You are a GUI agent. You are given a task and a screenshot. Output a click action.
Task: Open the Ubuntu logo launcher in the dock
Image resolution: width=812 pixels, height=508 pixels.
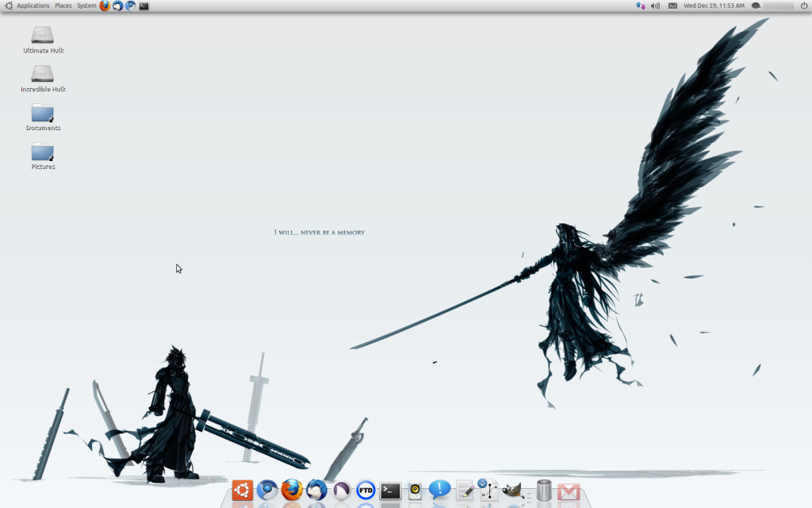click(x=243, y=490)
